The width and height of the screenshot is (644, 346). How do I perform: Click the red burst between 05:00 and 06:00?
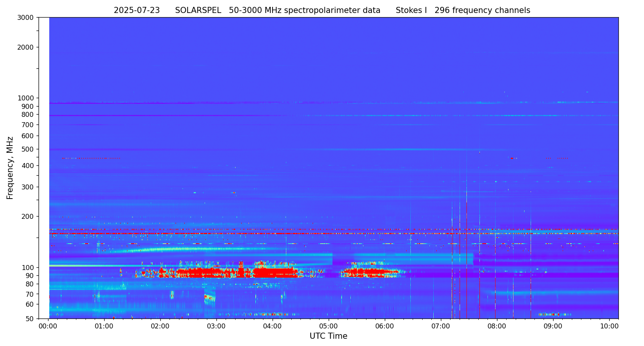[366, 272]
